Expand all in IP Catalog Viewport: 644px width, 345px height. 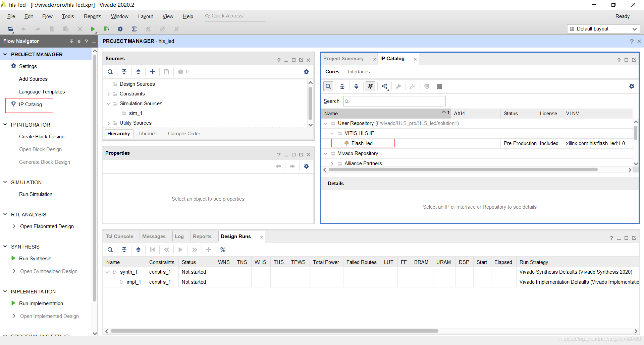[356, 86]
